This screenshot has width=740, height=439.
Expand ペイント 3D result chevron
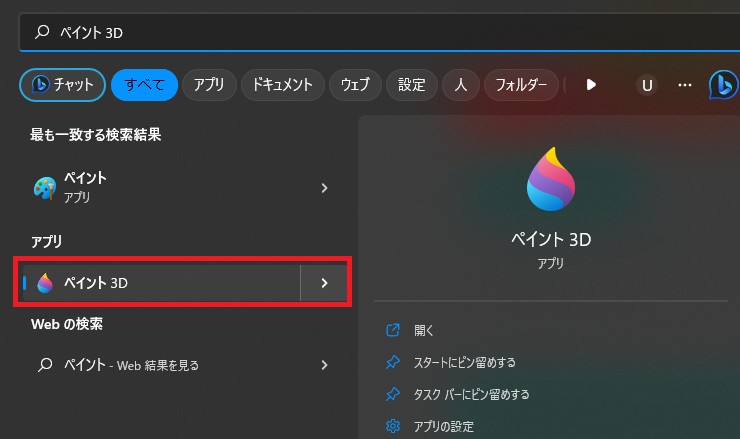[324, 283]
